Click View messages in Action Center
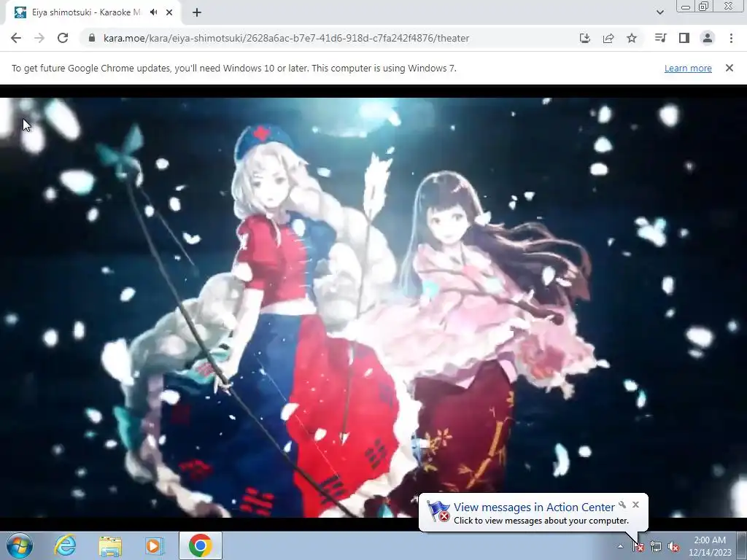Viewport: 747px width, 560px height. pos(534,507)
